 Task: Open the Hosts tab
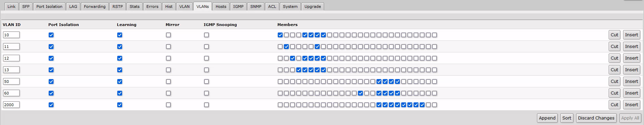[221, 7]
